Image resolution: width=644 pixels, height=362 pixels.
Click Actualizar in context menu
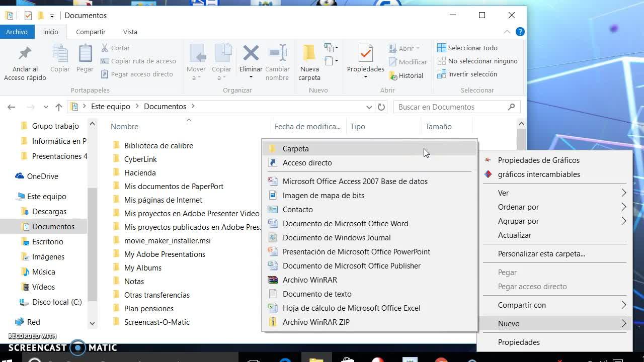pyautogui.click(x=555, y=235)
